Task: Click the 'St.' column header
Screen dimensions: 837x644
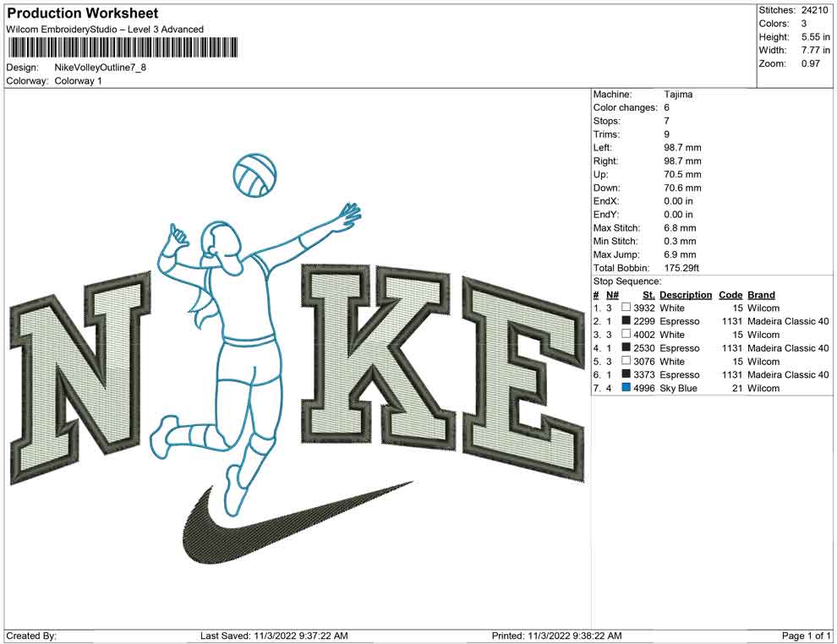Action: pos(648,294)
